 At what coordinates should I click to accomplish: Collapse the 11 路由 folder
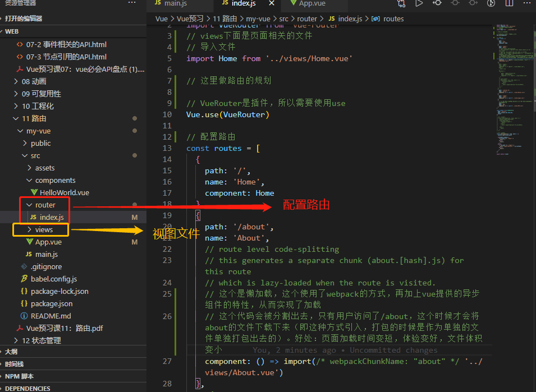(x=16, y=118)
